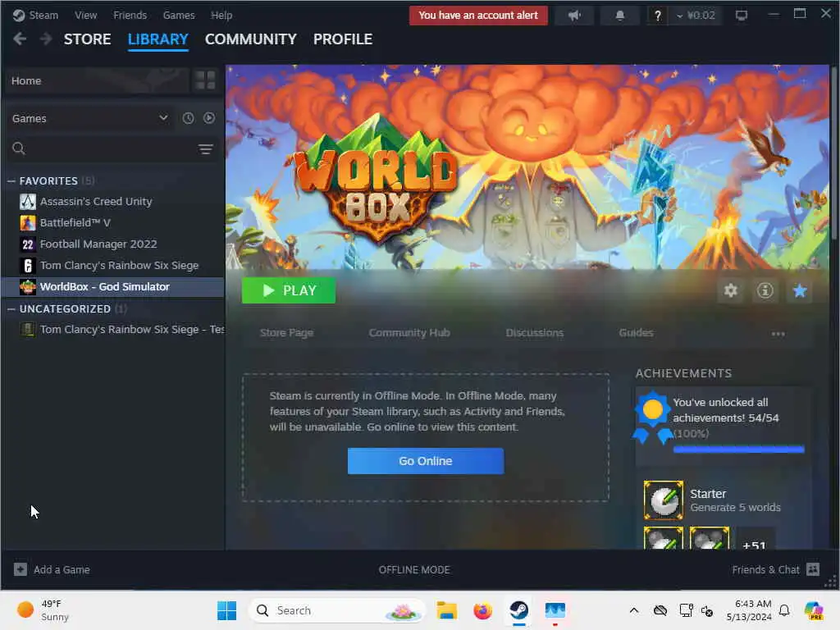Image resolution: width=840 pixels, height=630 pixels.
Task: Open the account alert banner
Action: (478, 16)
